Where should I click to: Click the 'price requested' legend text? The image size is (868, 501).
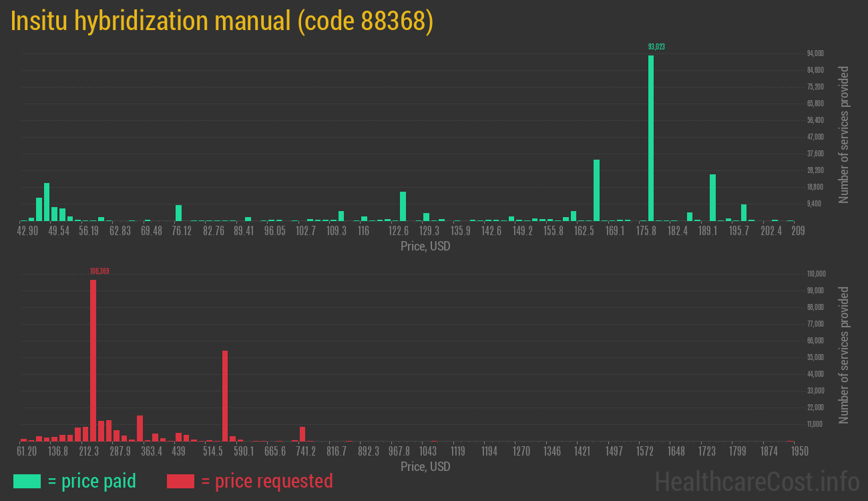click(266, 481)
